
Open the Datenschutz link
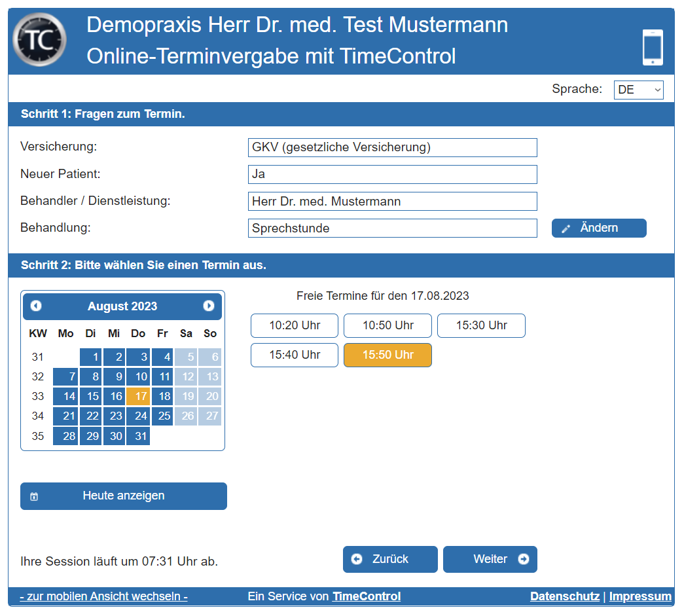565,596
